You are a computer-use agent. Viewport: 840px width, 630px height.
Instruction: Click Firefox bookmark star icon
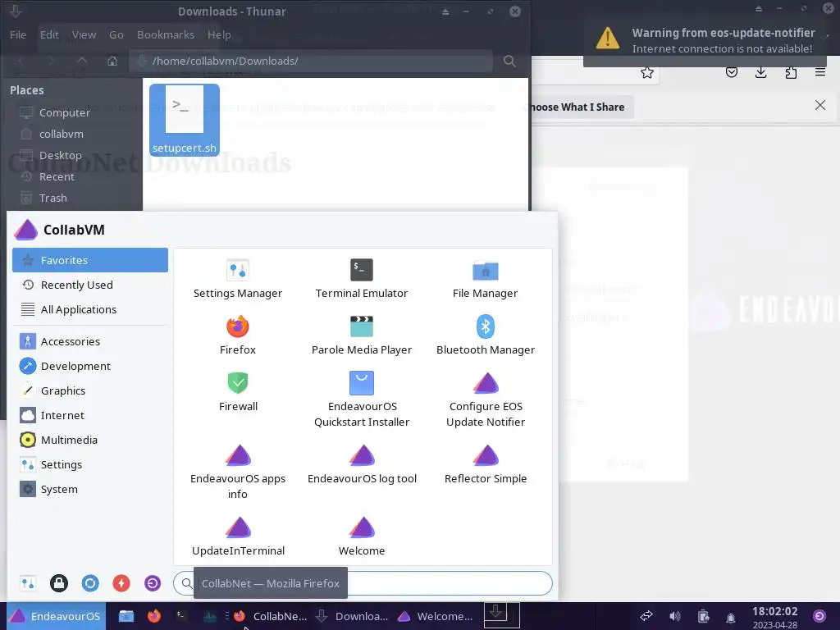click(x=647, y=72)
